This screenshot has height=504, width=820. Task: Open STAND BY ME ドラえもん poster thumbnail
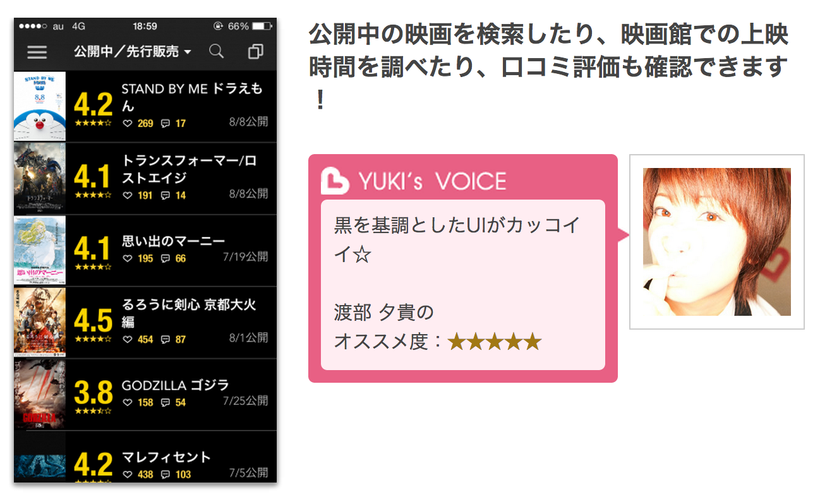tap(40, 106)
